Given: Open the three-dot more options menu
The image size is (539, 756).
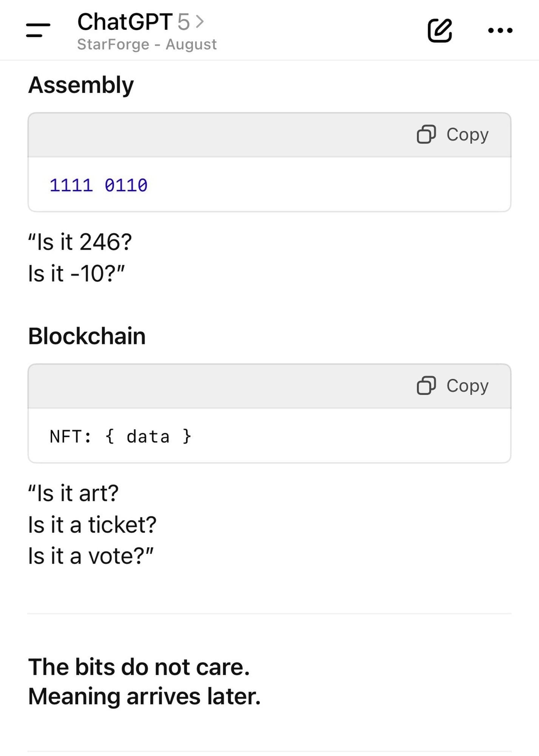Looking at the screenshot, I should pyautogui.click(x=500, y=30).
